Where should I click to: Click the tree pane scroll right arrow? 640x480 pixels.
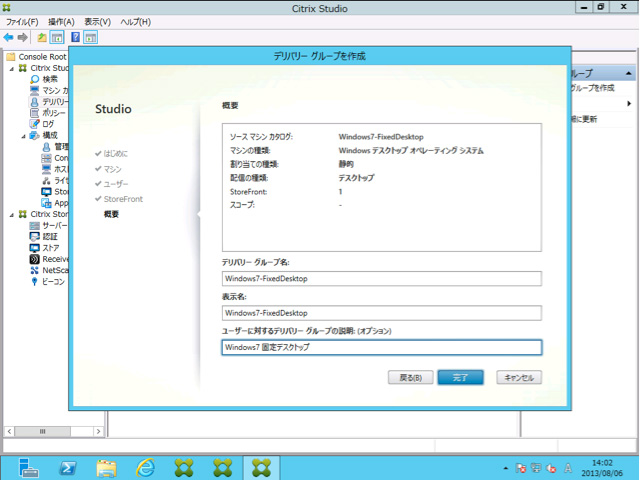point(98,431)
